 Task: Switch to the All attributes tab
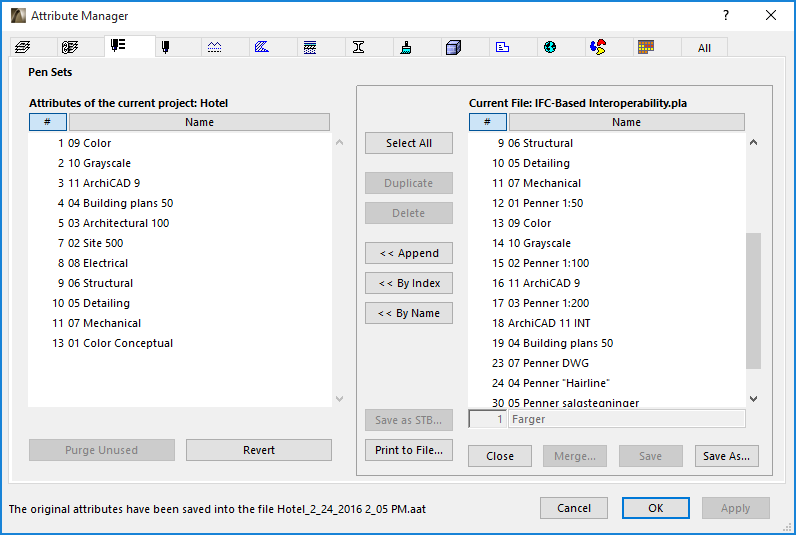pyautogui.click(x=704, y=48)
